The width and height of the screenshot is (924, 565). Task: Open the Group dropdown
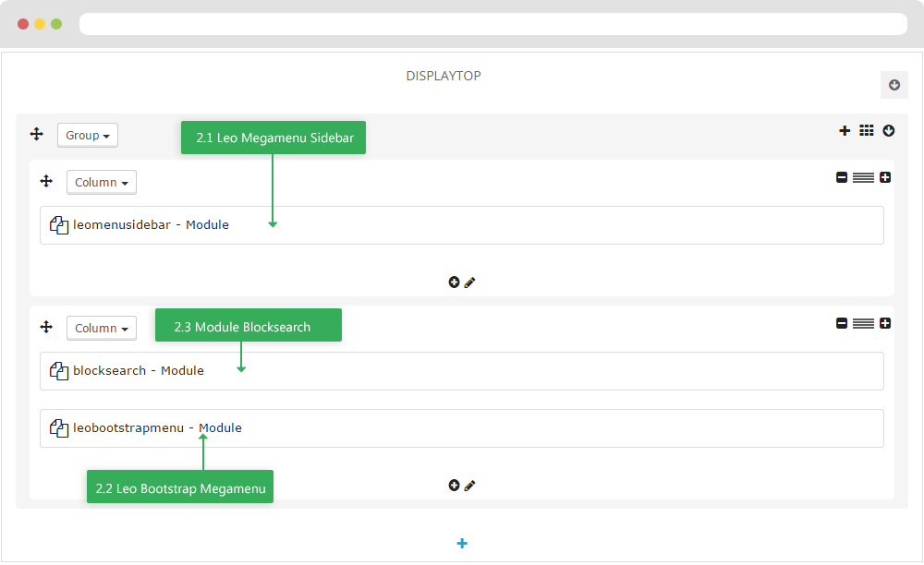click(x=88, y=136)
